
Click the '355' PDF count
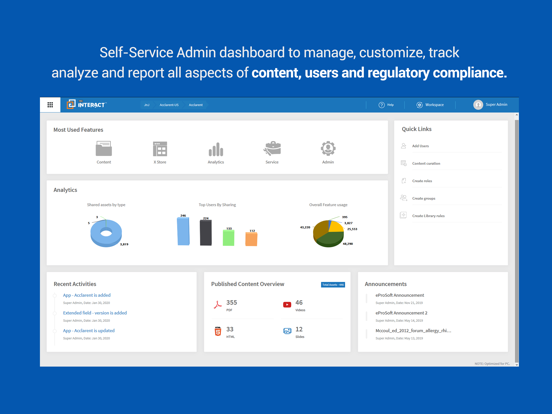232,303
